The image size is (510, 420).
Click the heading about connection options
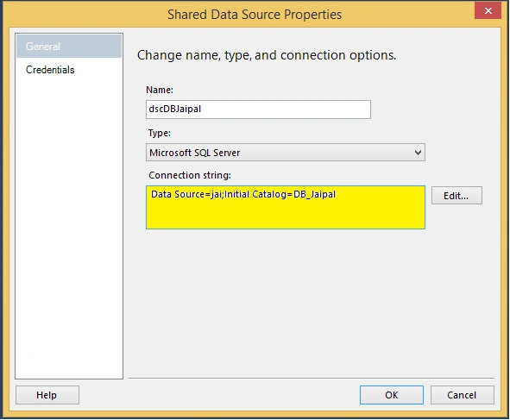267,55
